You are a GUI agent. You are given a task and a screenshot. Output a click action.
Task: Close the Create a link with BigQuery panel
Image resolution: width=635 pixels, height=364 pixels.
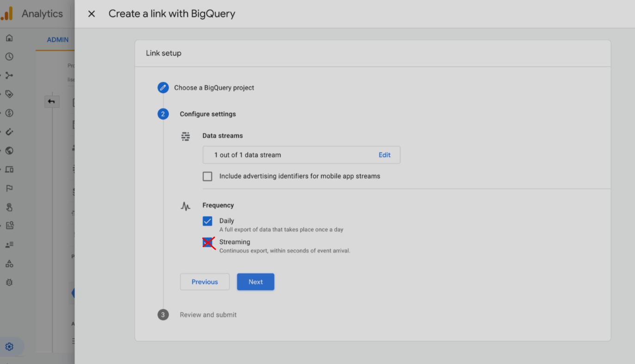click(92, 14)
